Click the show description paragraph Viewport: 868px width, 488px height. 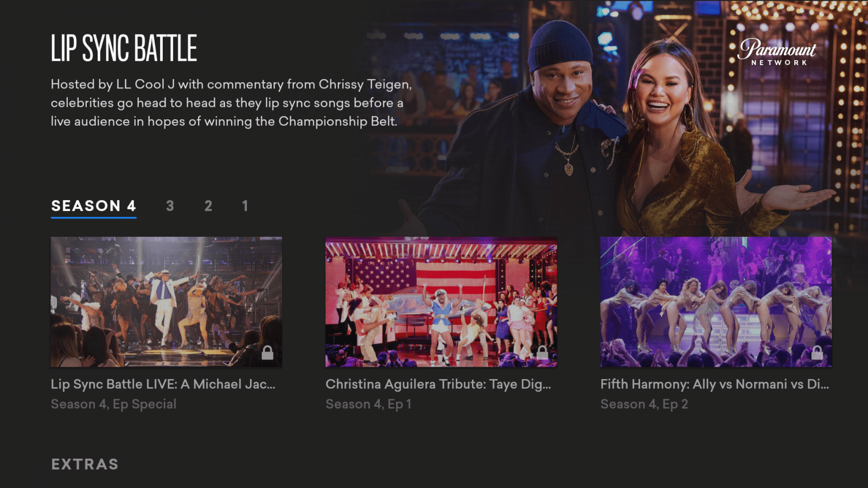(232, 103)
